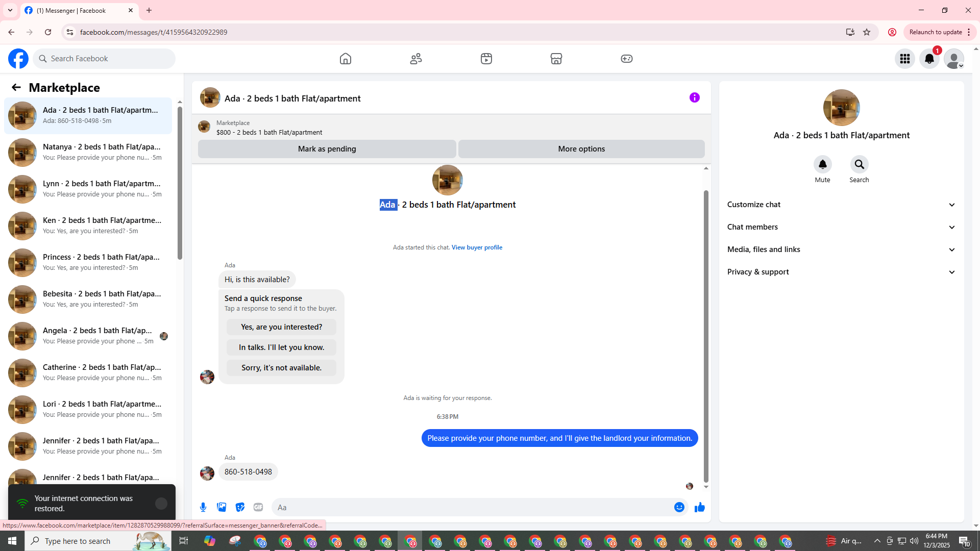This screenshot has width=980, height=551.
Task: Install app icon in address bar
Action: [x=850, y=32]
